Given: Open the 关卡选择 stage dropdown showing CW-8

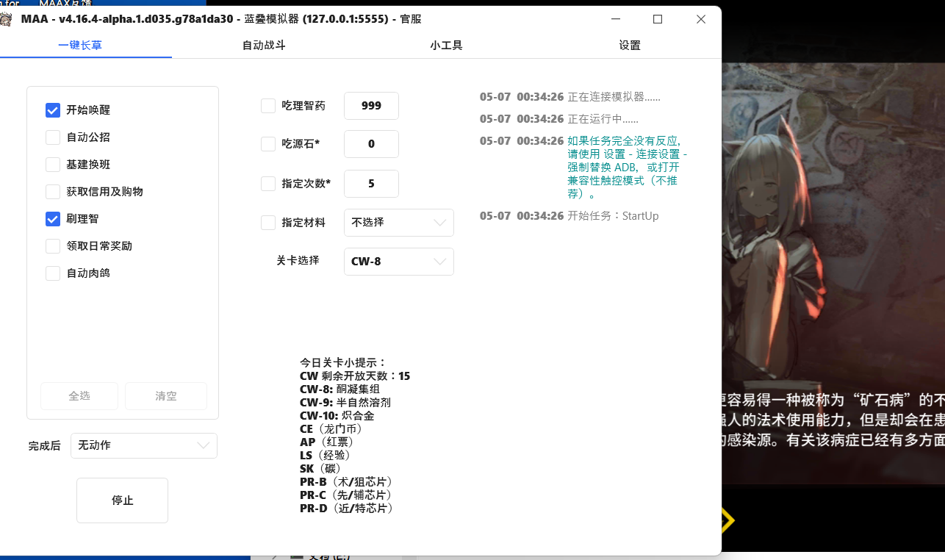Looking at the screenshot, I should pyautogui.click(x=398, y=261).
